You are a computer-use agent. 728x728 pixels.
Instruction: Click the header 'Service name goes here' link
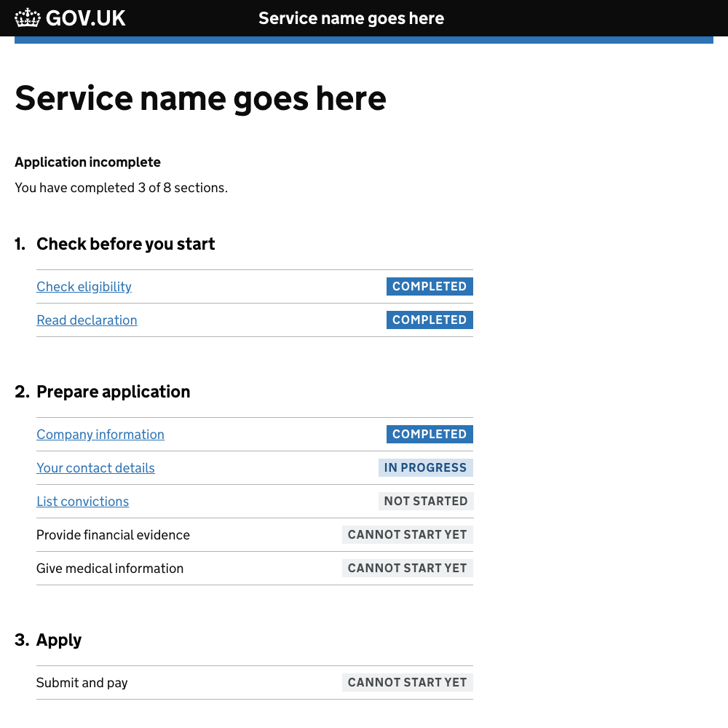(351, 18)
